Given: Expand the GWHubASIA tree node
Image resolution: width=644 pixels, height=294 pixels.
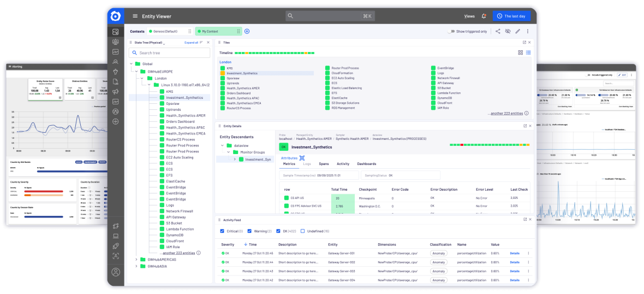Looking at the screenshot, I should pyautogui.click(x=137, y=266).
